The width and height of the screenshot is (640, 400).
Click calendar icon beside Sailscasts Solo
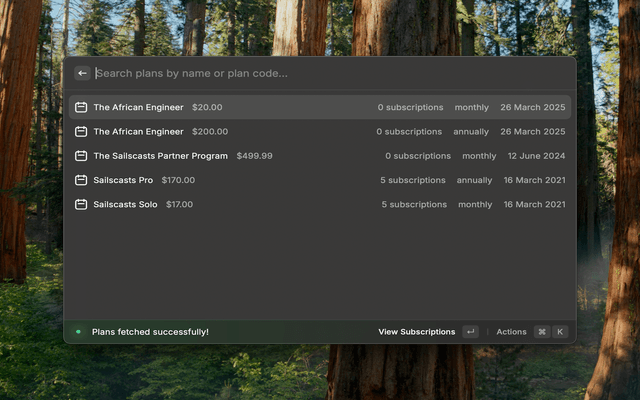click(81, 204)
